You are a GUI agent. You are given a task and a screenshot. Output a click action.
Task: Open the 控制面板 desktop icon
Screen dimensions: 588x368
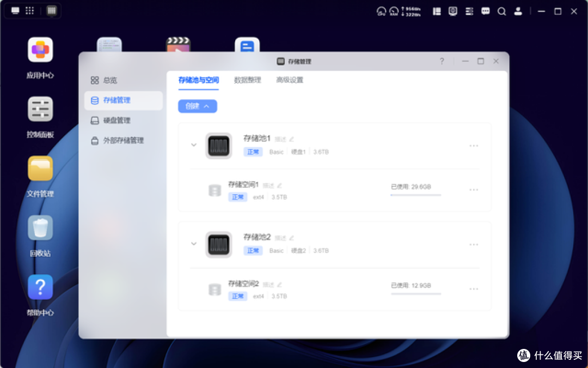[x=40, y=109]
